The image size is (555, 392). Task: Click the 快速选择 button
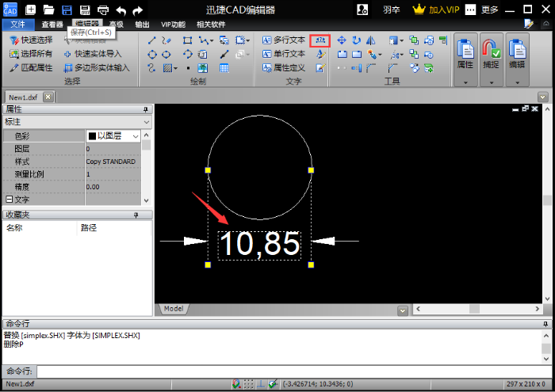point(31,40)
